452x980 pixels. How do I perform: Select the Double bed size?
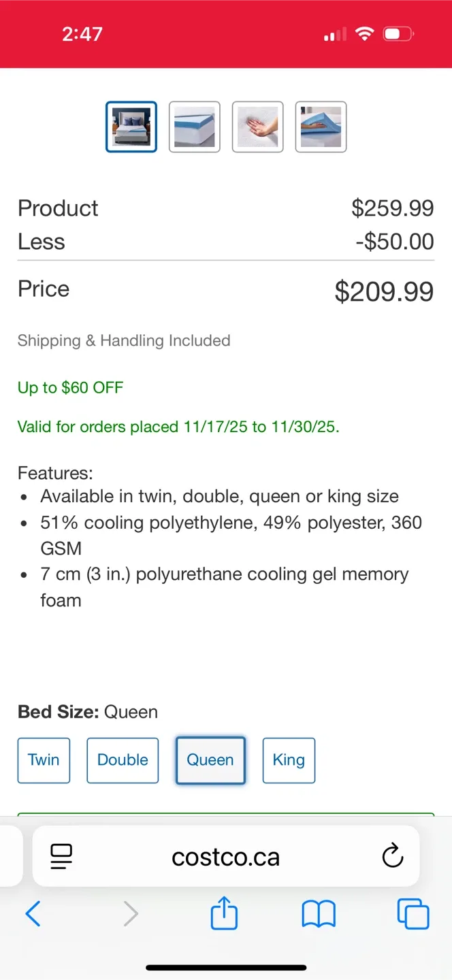(123, 760)
